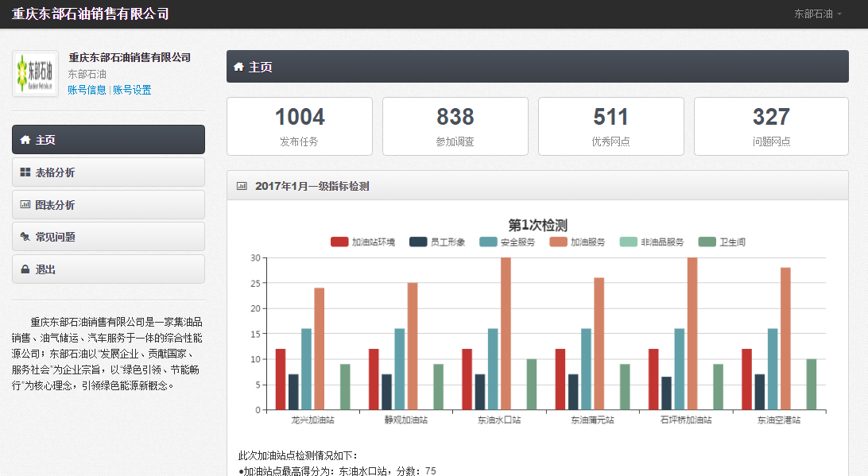Click the 重庆东部石油销售有限公司 navbar title
This screenshot has height=476, width=868.
(91, 14)
